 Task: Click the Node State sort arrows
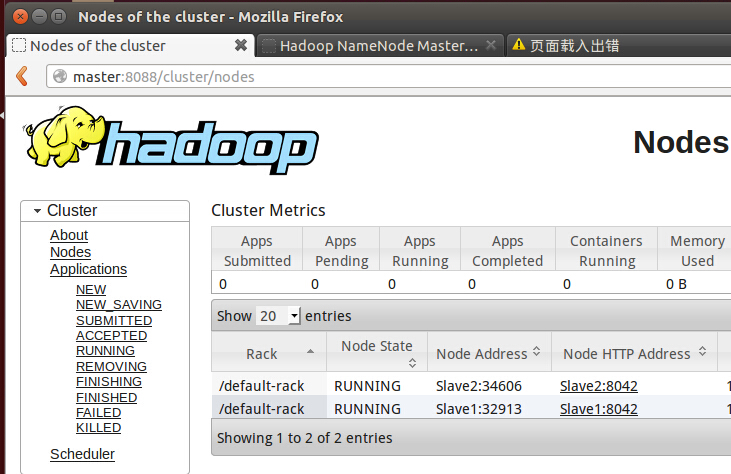click(412, 363)
